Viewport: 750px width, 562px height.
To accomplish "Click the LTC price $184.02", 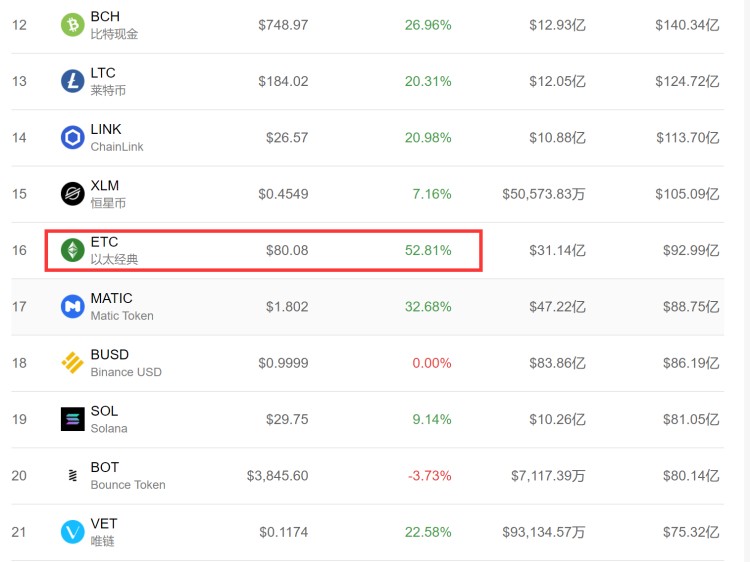I will 283,81.
